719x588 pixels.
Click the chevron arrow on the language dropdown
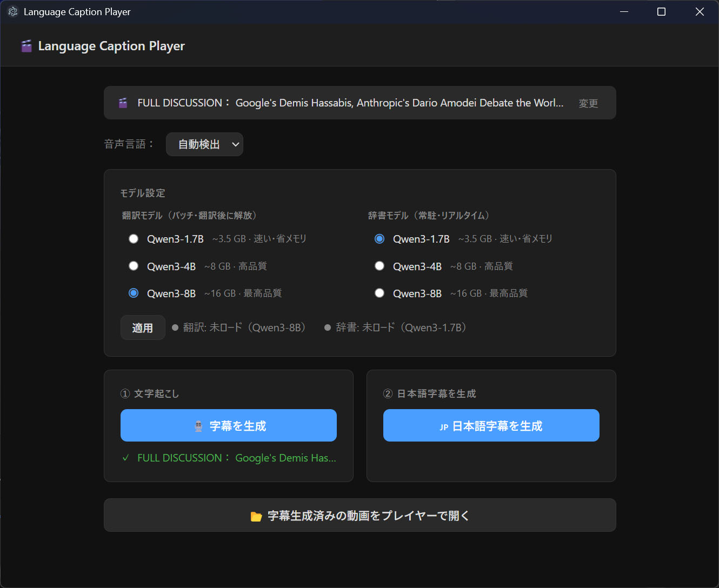pyautogui.click(x=235, y=144)
